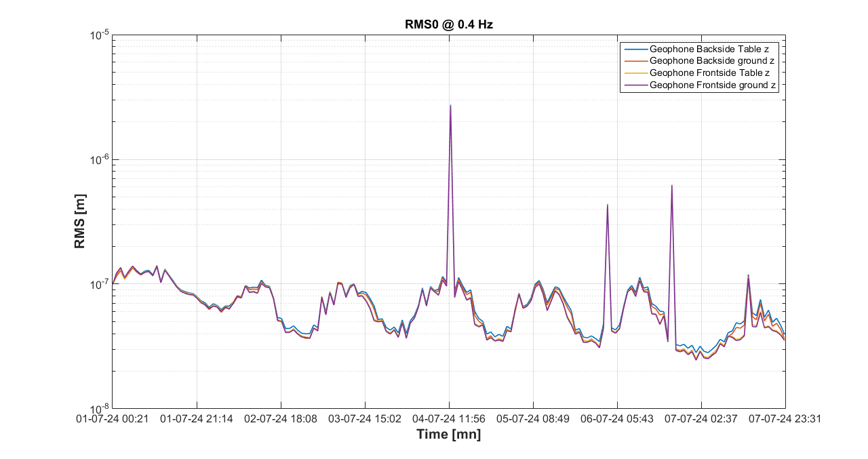The height and width of the screenshot is (459, 868).
Task: Click the 10^-6 y-axis tick label
Action: click(98, 159)
